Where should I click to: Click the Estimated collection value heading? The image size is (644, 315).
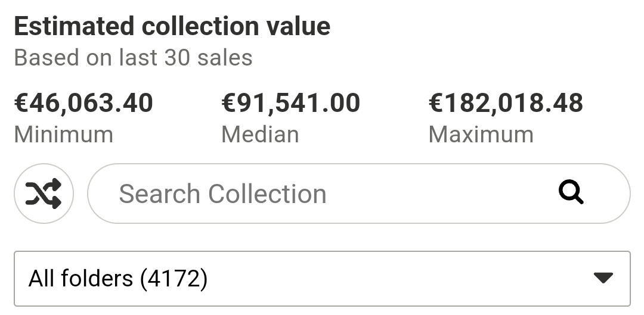click(172, 26)
